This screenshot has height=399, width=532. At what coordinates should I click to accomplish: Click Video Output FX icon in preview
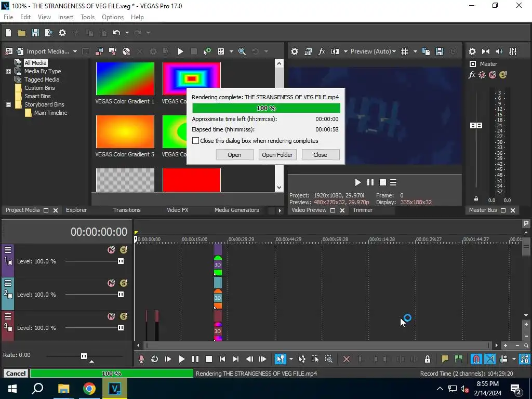322,51
